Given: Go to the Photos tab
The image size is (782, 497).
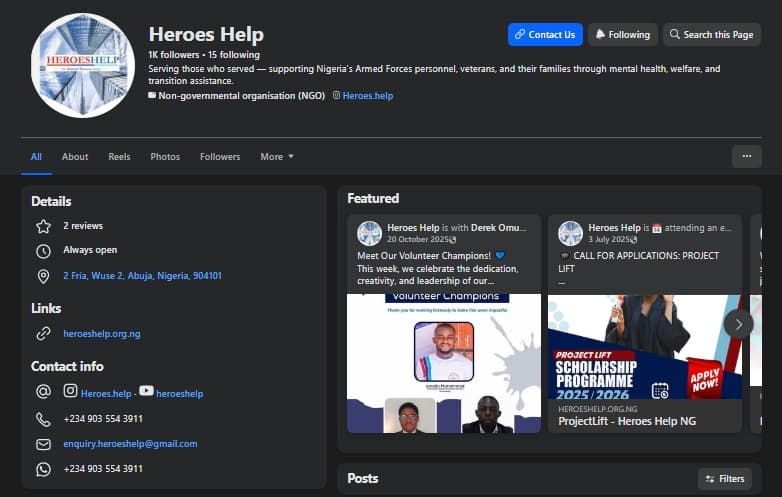Looking at the screenshot, I should pyautogui.click(x=165, y=157).
